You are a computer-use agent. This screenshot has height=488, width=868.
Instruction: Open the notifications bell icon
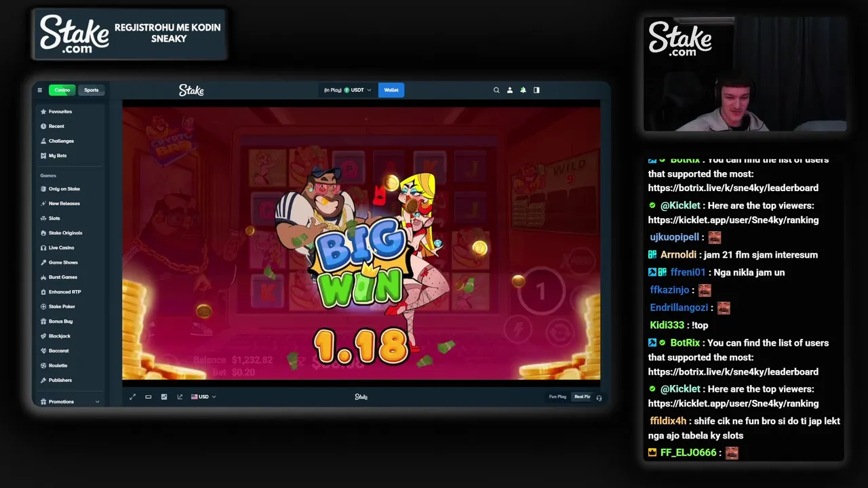pos(523,90)
